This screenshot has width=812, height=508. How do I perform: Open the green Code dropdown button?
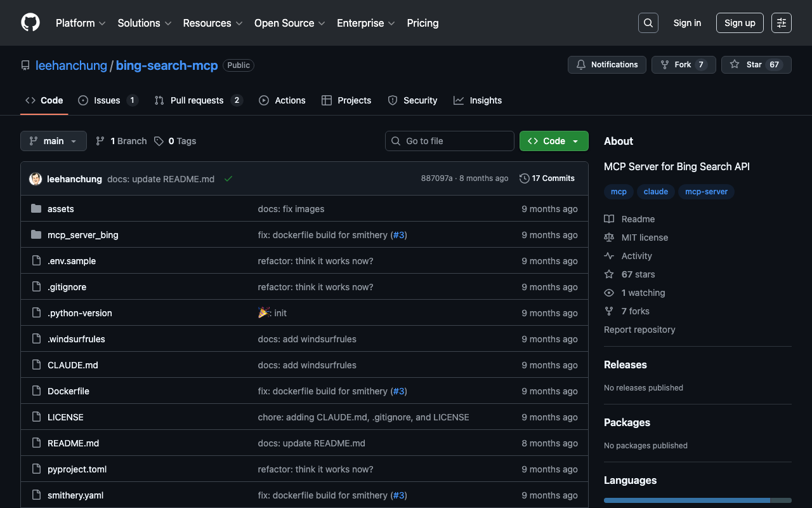(554, 141)
